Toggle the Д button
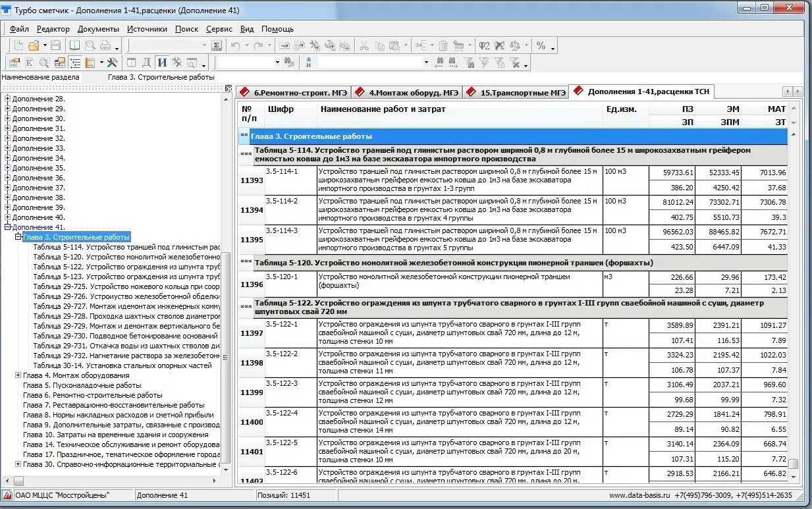Viewport: 812px width, 509px height. 146,63
